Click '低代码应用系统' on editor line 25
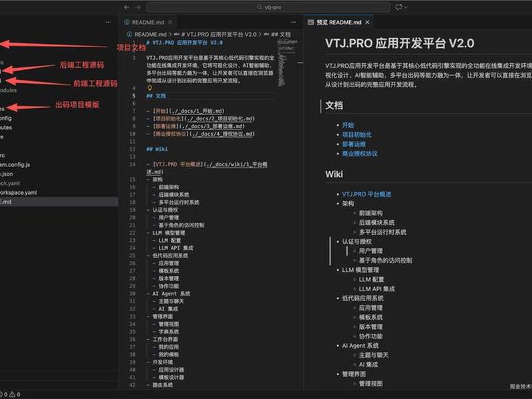 [170, 255]
